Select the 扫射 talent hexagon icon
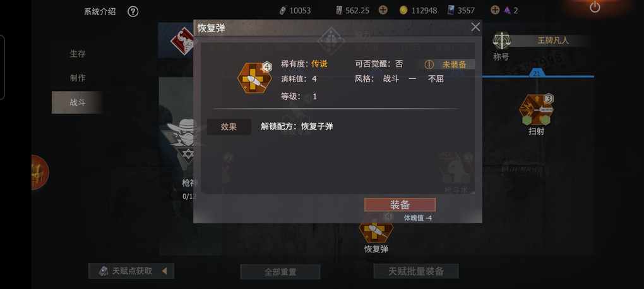This screenshot has width=644, height=289. coord(536,110)
